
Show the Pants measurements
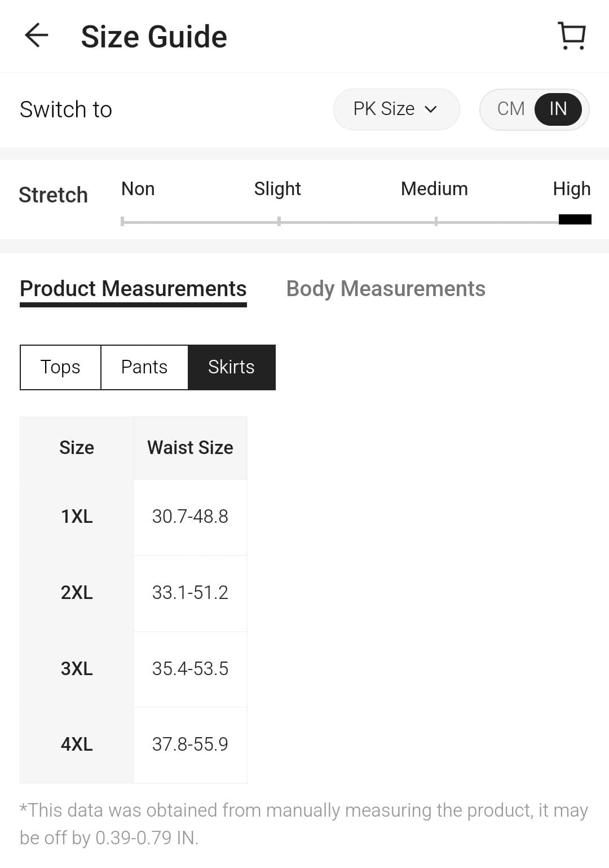pos(144,367)
